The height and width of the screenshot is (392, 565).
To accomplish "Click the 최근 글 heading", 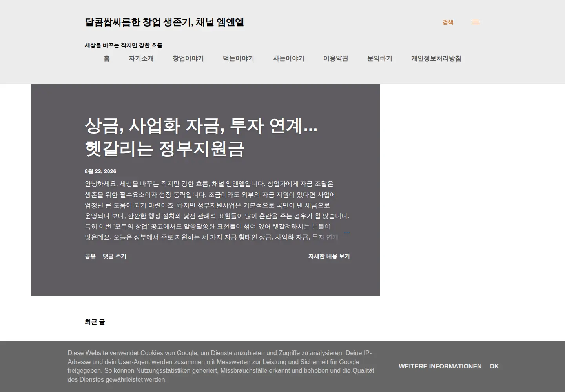I will (95, 322).
